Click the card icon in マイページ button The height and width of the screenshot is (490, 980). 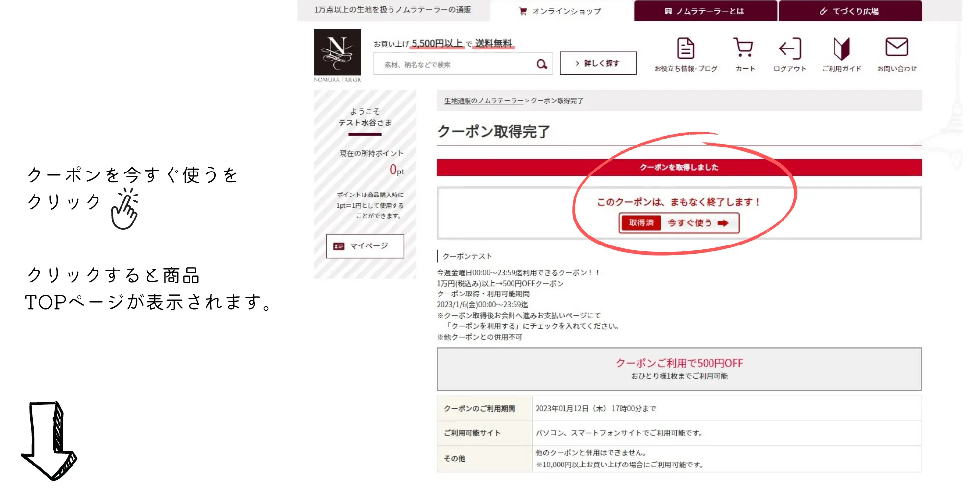click(x=339, y=246)
